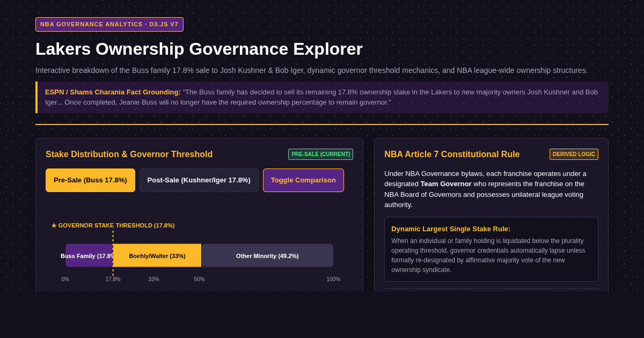Click the ESPN / Shams Charania Fact Grounding label
Viewport: 644px width, 338px height.
[113, 92]
